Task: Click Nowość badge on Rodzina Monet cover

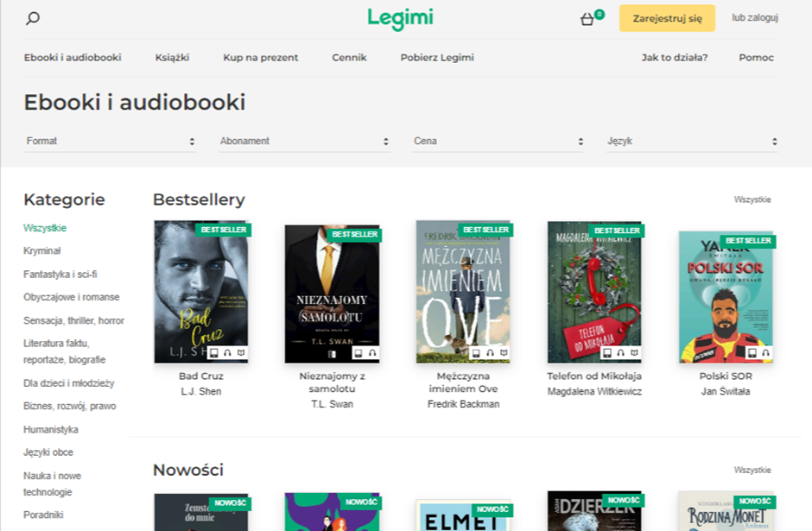Action: point(754,501)
